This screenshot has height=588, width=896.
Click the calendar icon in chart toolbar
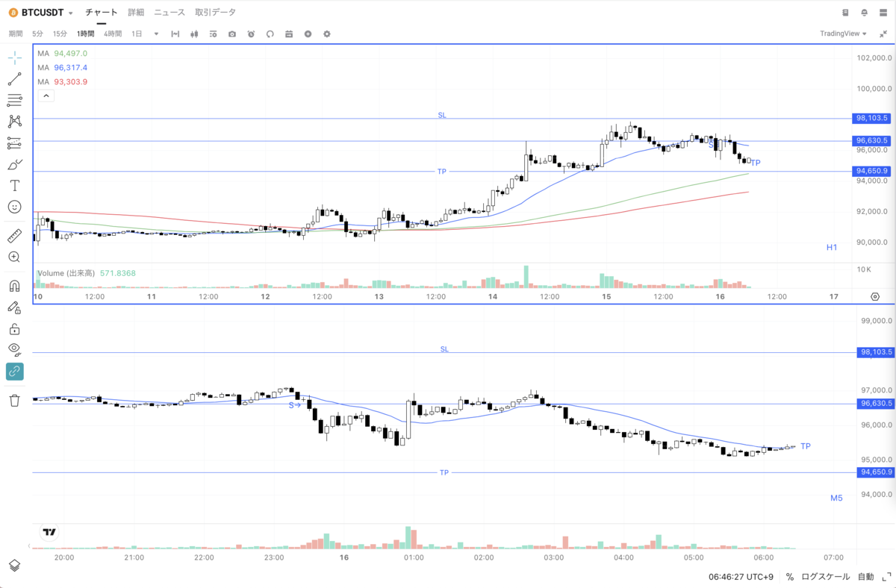(289, 34)
